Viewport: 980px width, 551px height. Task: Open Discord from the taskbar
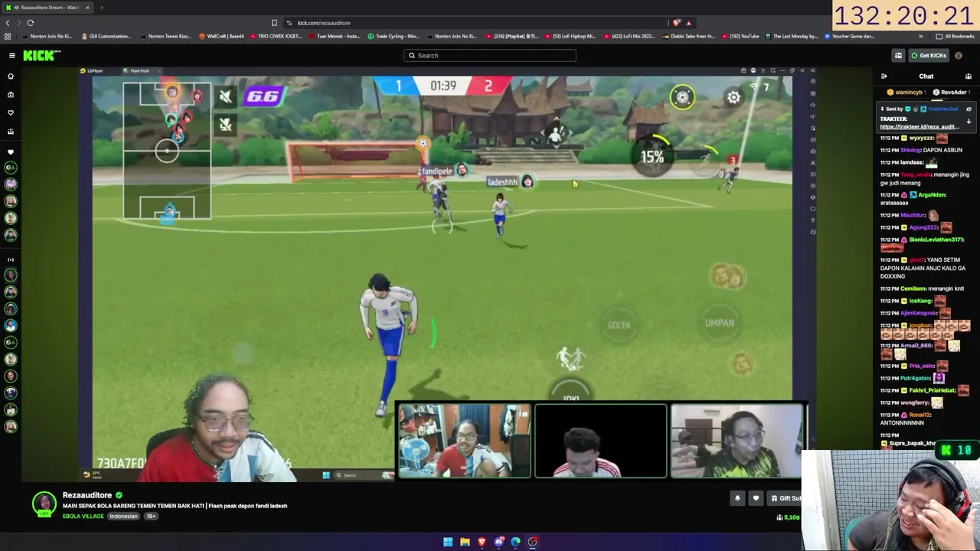tap(498, 542)
